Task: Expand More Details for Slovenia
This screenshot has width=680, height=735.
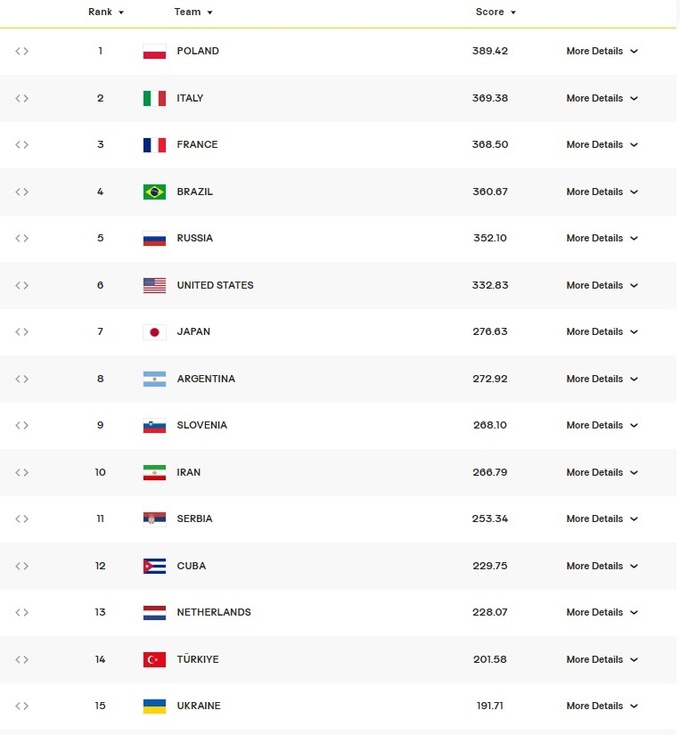Action: coord(601,425)
